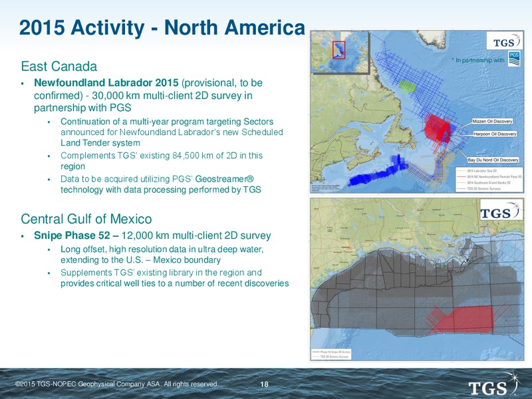Click 'TGS 2D Seismic Surveys' in the Gulf map legend
The image size is (532, 399).
[x=331, y=357]
